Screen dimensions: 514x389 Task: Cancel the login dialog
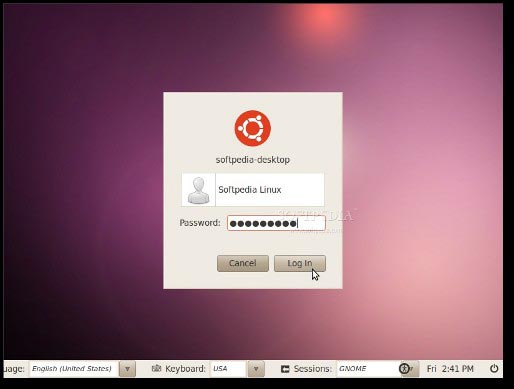pos(243,263)
